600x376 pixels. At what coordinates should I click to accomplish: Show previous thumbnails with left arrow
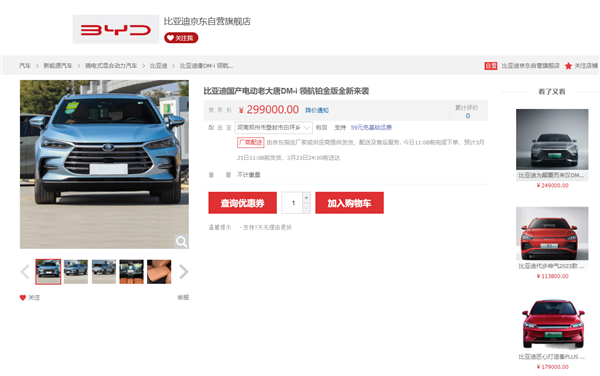click(x=25, y=272)
